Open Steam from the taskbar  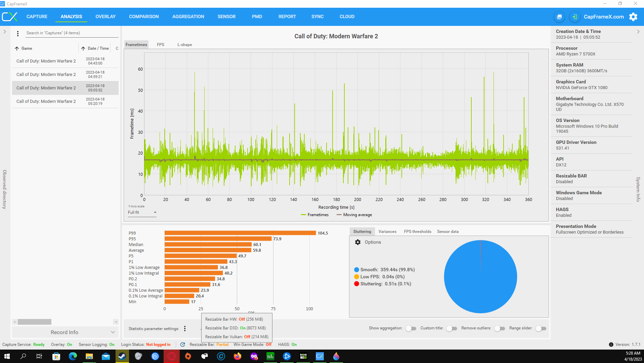122,356
